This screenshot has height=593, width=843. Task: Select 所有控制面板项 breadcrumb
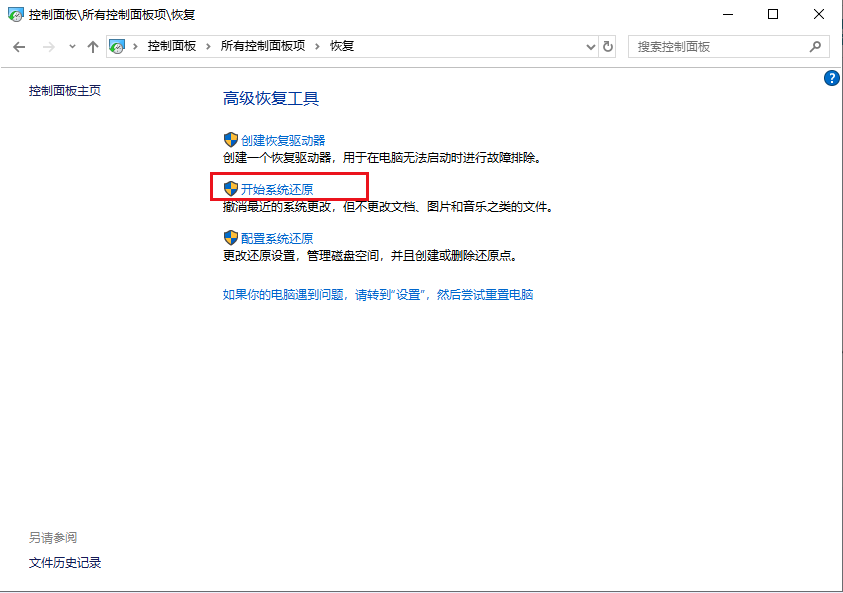coord(262,46)
